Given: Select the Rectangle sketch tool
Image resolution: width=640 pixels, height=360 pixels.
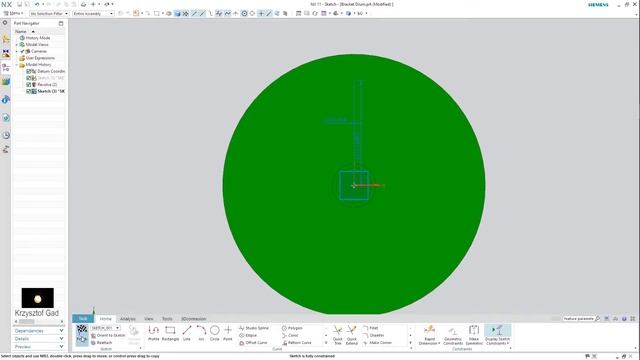Looking at the screenshot, I should click(x=170, y=333).
